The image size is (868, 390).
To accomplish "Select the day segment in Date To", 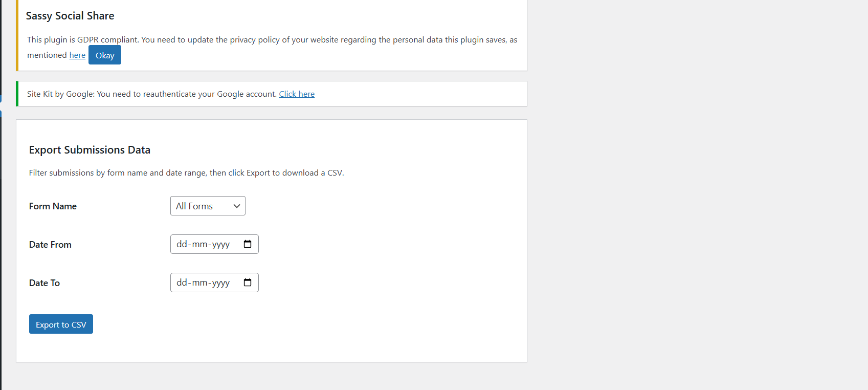I will [182, 283].
